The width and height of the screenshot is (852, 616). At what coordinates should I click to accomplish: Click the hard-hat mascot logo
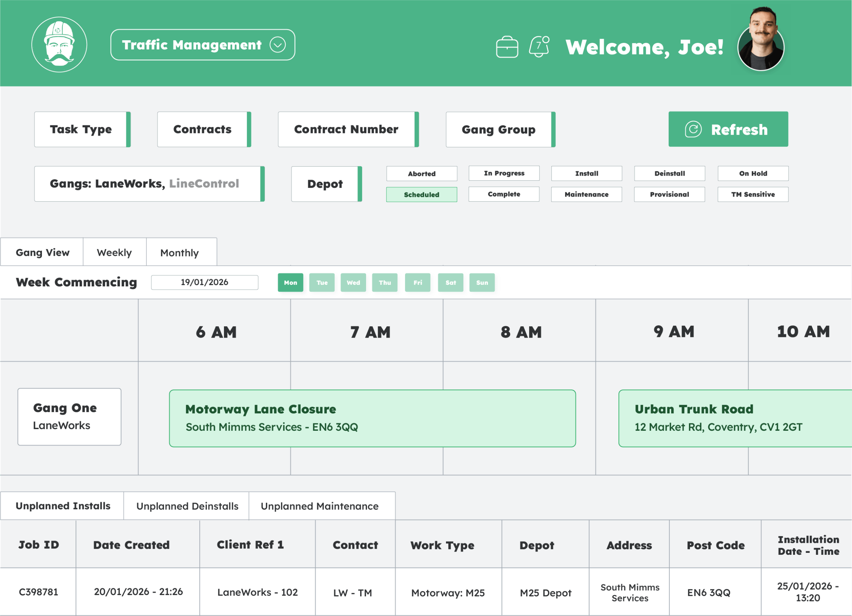[59, 44]
